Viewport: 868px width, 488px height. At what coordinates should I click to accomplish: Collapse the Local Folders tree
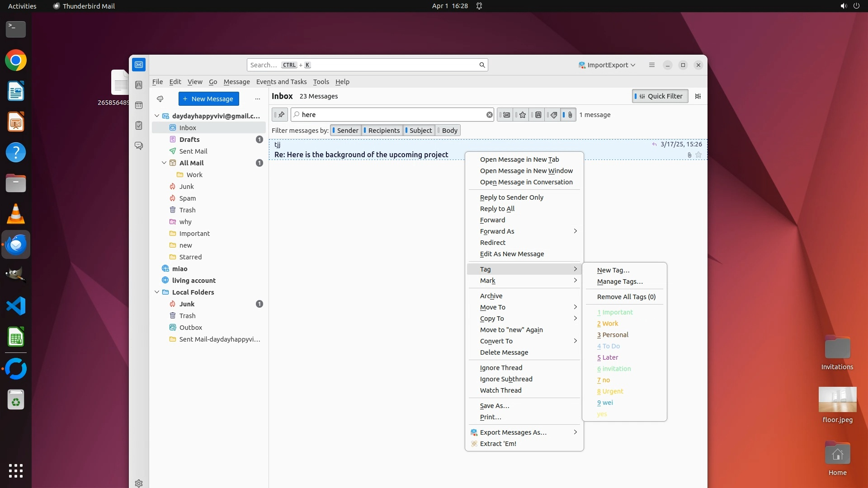pos(157,292)
